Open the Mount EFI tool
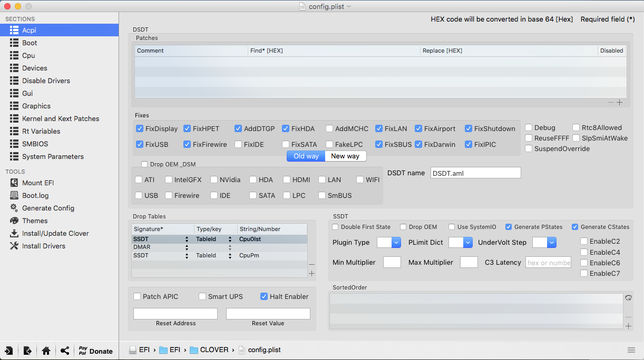The height and width of the screenshot is (360, 644). (37, 183)
